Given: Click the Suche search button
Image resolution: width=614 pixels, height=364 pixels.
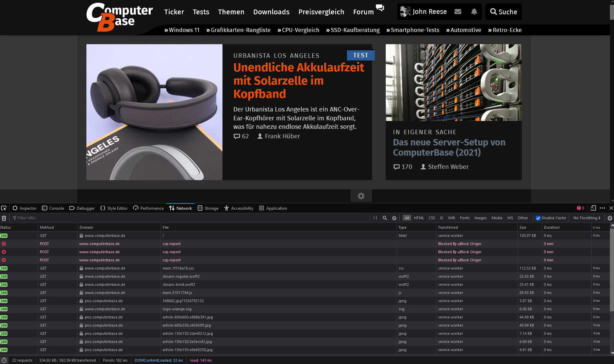Looking at the screenshot, I should click(x=503, y=12).
